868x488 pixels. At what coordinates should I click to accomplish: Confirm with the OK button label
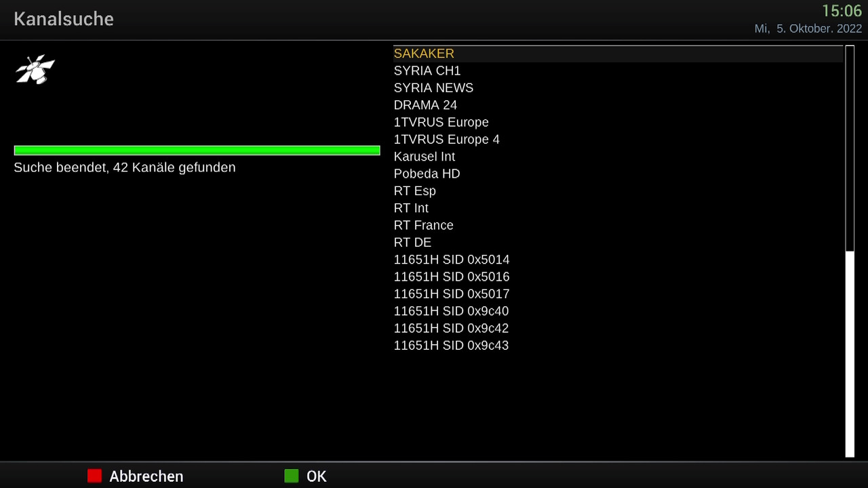tap(317, 476)
